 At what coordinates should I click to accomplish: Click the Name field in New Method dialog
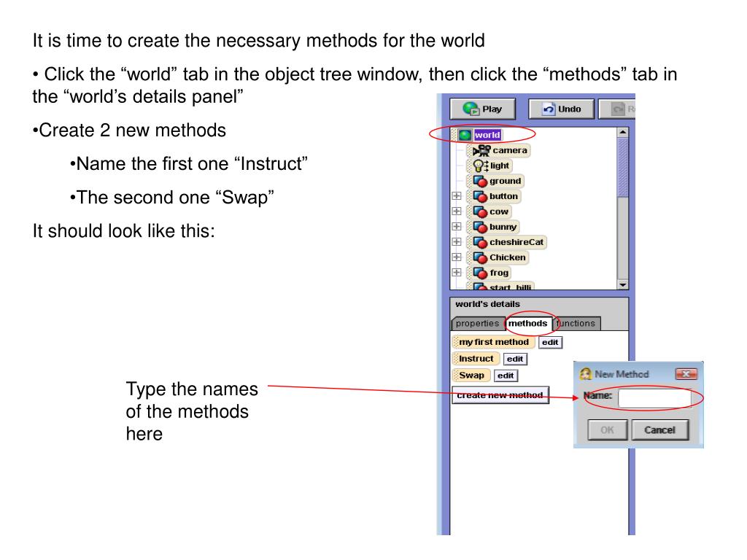(654, 398)
